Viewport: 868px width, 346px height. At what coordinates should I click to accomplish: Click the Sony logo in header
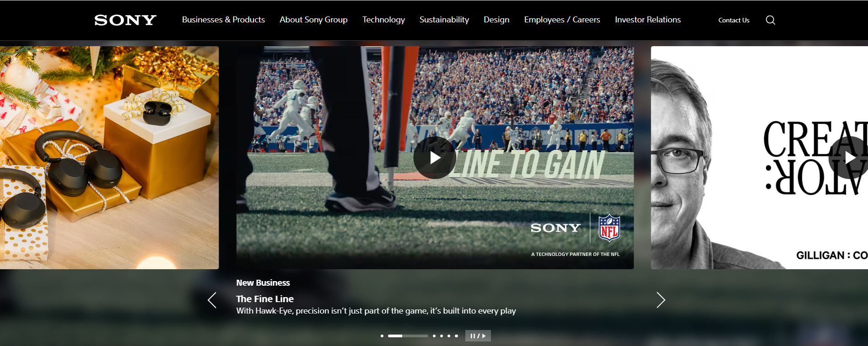(x=125, y=20)
